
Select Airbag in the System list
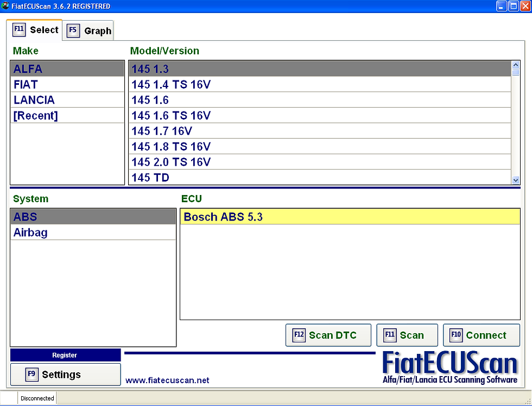click(93, 233)
